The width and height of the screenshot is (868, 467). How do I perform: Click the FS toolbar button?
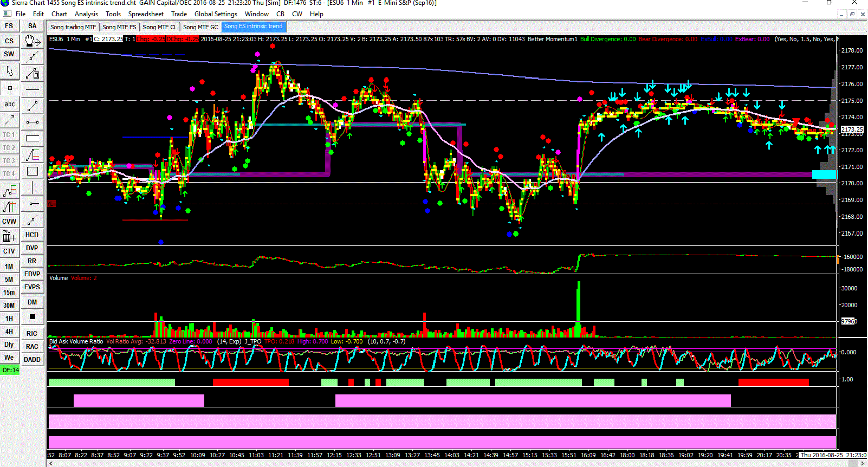(x=9, y=25)
